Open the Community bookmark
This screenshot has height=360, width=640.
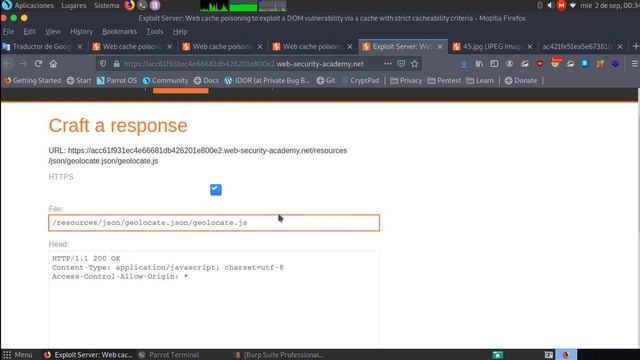pos(165,81)
